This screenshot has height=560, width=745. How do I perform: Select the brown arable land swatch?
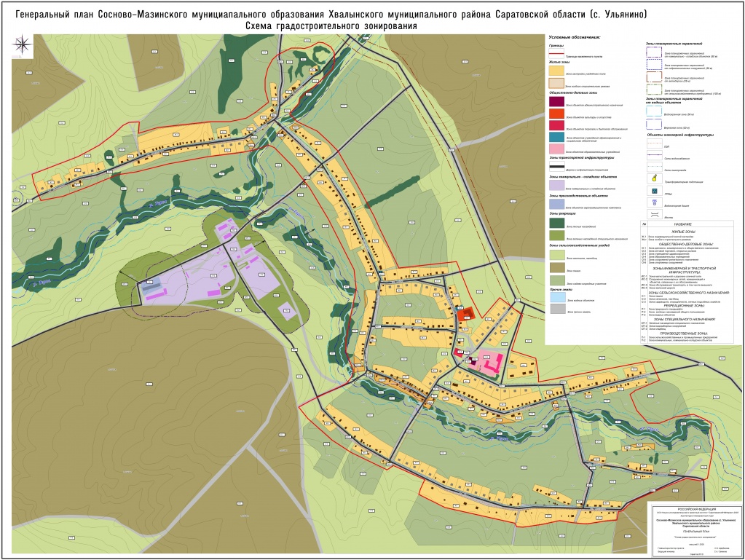point(557,267)
